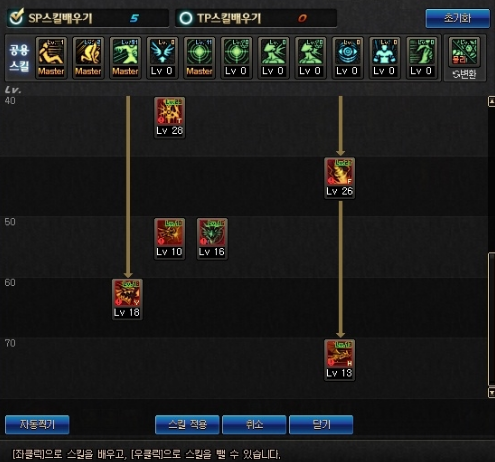495x462 pixels.
Task: Click the blue wings common skill icon
Action: [x=162, y=58]
